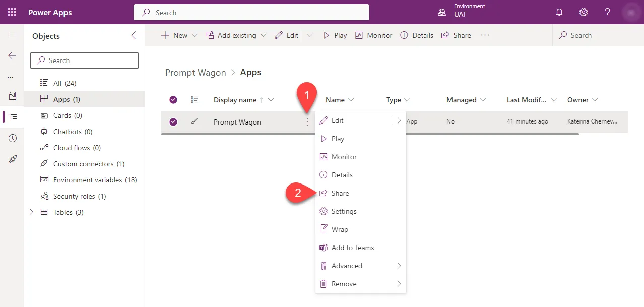Viewport: 644px width, 307px height.
Task: Click the back arrow in left rail
Action: click(12, 55)
